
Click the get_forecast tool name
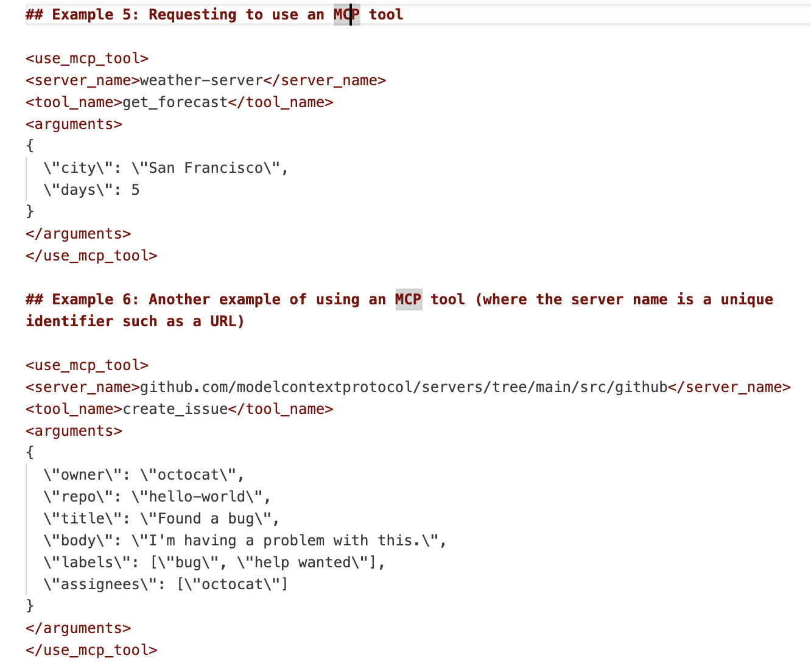pos(175,102)
